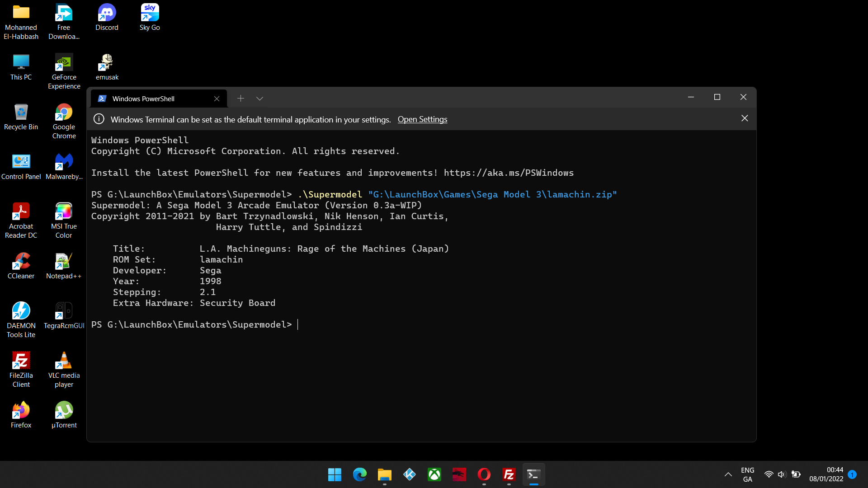Open Kodi from the taskbar
The height and width of the screenshot is (488, 868).
[410, 474]
